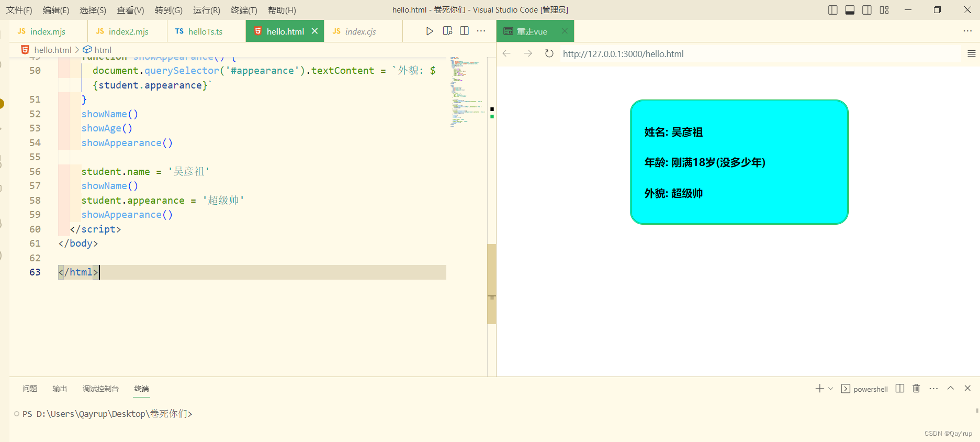
Task: Open the preview browser hamburger menu
Action: click(971, 53)
